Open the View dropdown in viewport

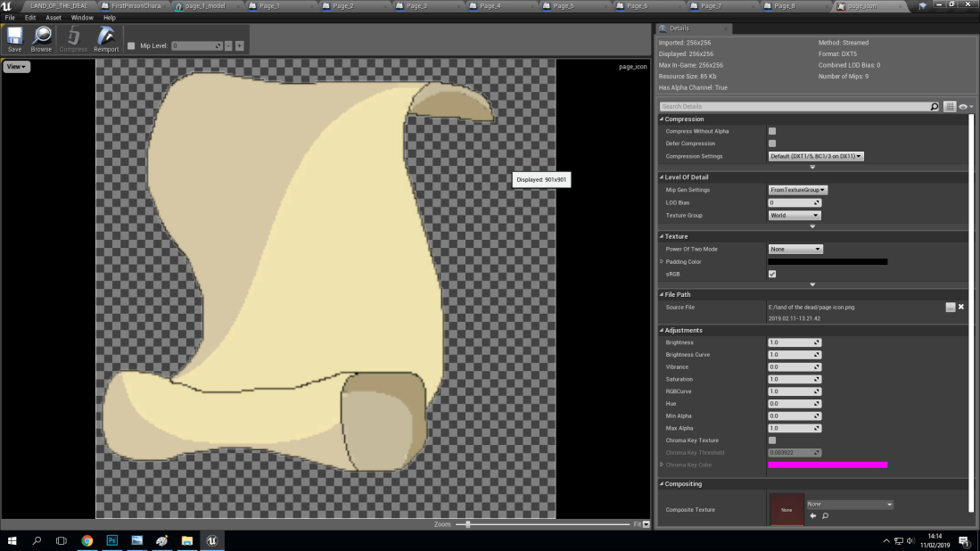point(15,66)
